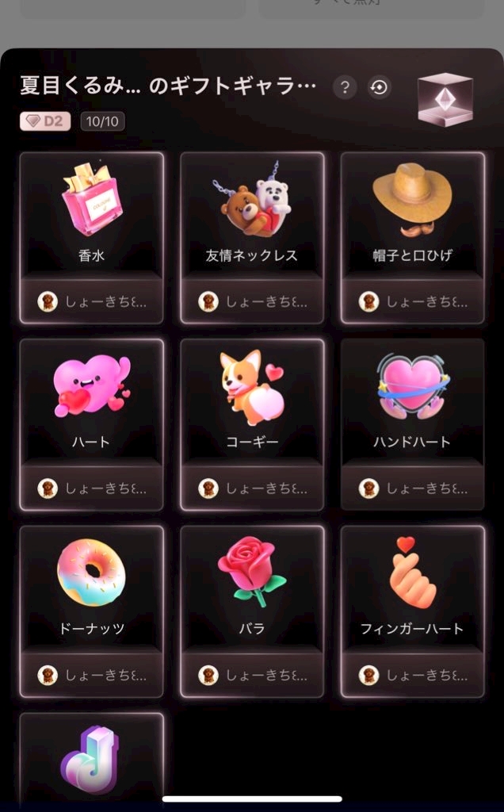Tap the gift gallery title text
Image resolution: width=504 pixels, height=812 pixels.
click(168, 86)
